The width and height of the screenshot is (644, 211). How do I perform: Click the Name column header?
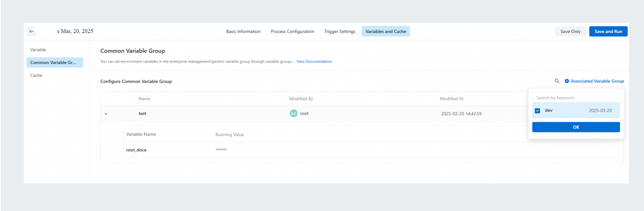coord(144,99)
